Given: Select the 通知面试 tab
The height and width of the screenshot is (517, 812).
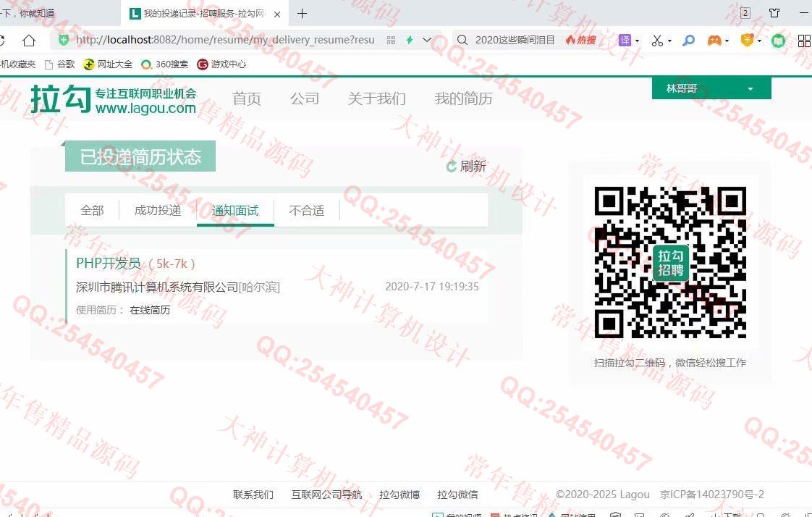Looking at the screenshot, I should coord(235,210).
